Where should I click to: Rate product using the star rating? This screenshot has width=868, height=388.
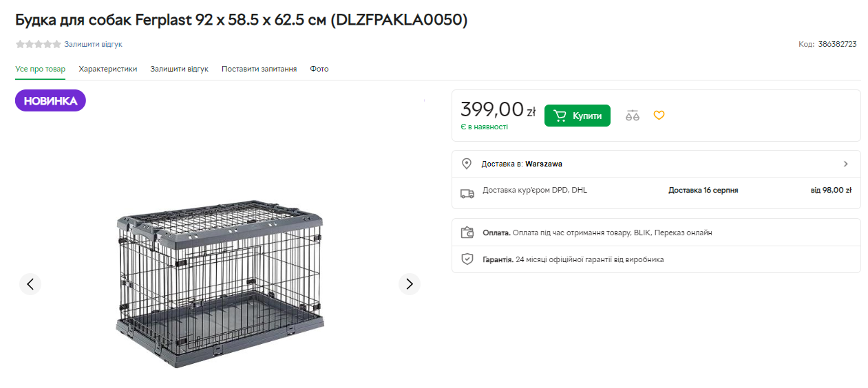39,44
